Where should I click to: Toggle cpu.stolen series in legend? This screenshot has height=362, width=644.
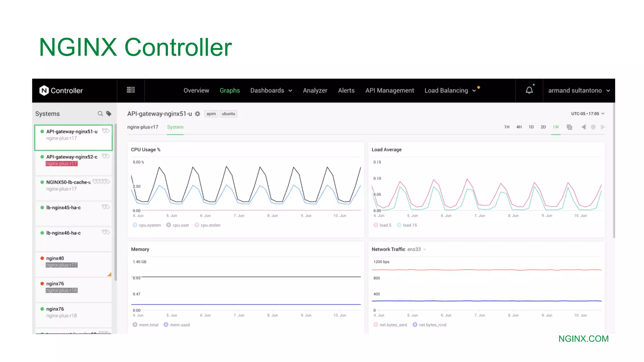(208, 225)
